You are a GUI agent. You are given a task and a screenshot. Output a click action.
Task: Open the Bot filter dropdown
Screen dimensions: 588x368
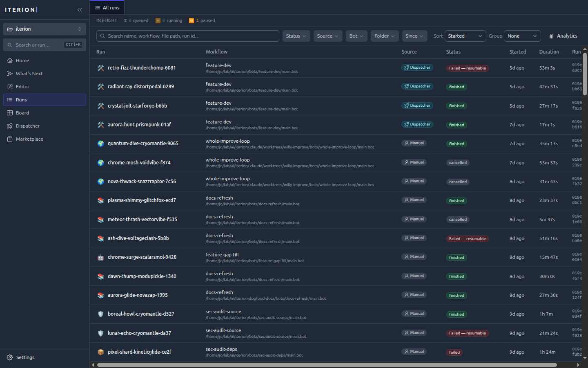[356, 36]
